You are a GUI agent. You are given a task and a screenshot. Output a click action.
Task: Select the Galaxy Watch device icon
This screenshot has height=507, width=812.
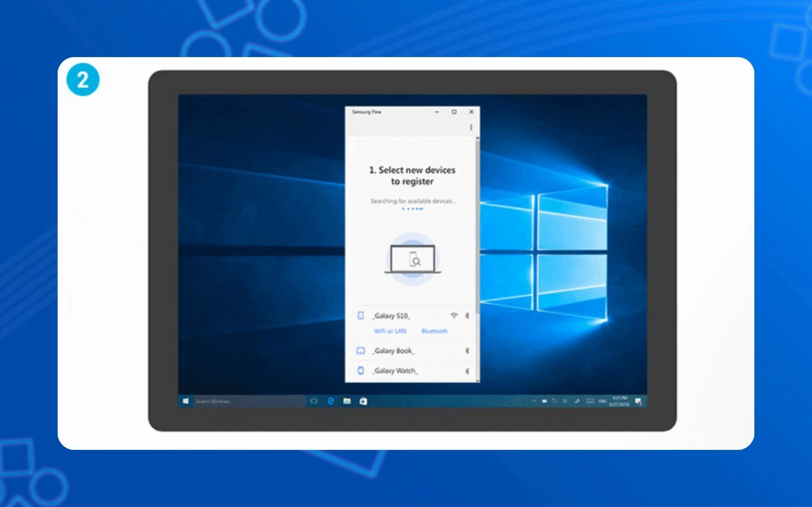coord(361,369)
